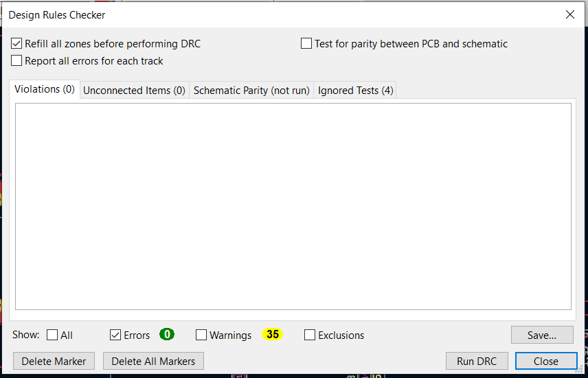588x378 pixels.
Task: Click the Close button at bottom right
Action: coord(546,361)
